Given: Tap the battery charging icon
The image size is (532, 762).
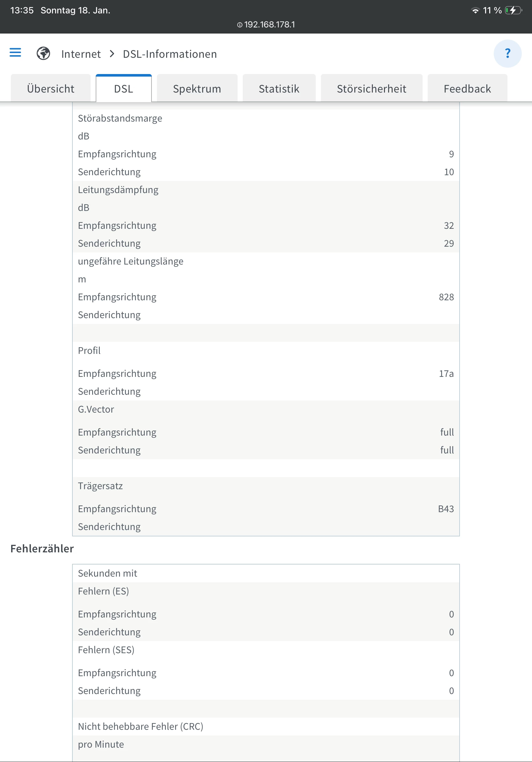Looking at the screenshot, I should tap(513, 11).
